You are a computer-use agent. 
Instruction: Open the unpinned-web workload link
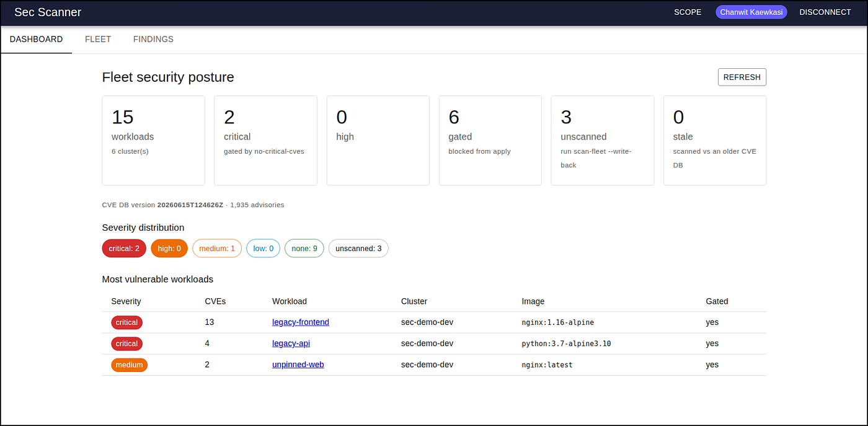click(x=298, y=365)
